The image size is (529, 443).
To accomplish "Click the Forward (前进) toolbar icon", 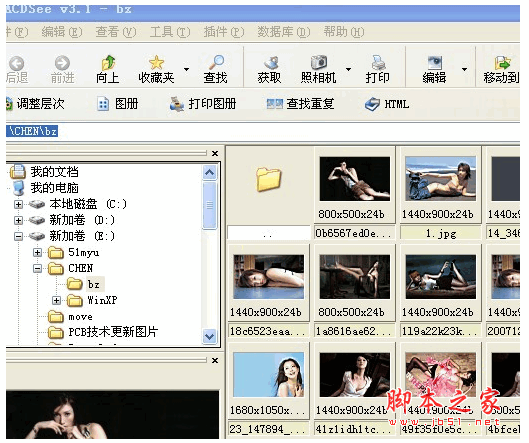I will [62, 63].
